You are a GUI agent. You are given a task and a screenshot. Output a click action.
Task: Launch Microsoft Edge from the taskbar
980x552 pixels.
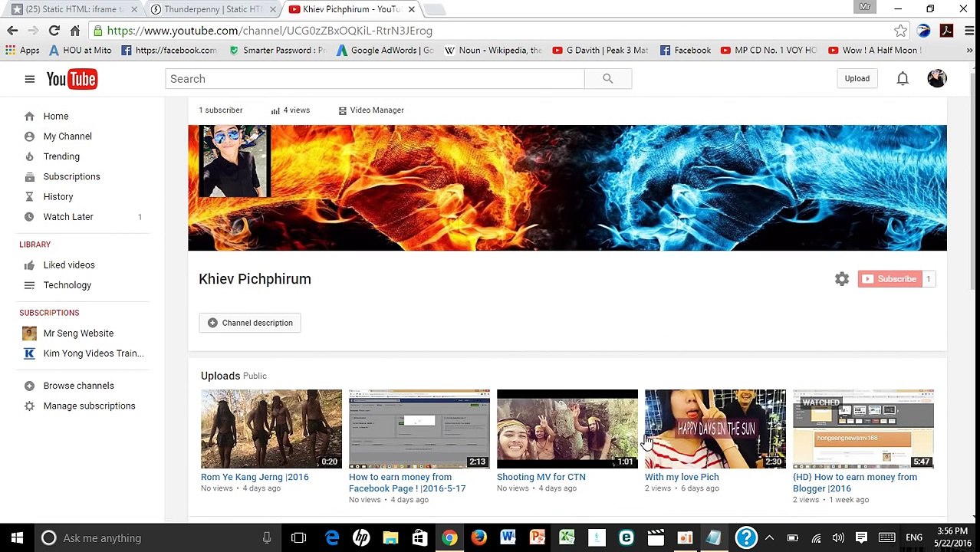click(x=331, y=538)
